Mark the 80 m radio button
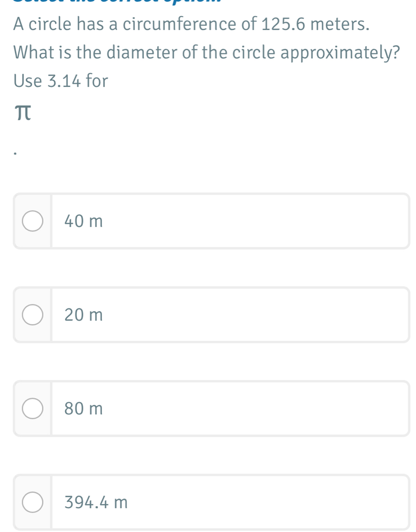The height and width of the screenshot is (532, 416). (33, 409)
